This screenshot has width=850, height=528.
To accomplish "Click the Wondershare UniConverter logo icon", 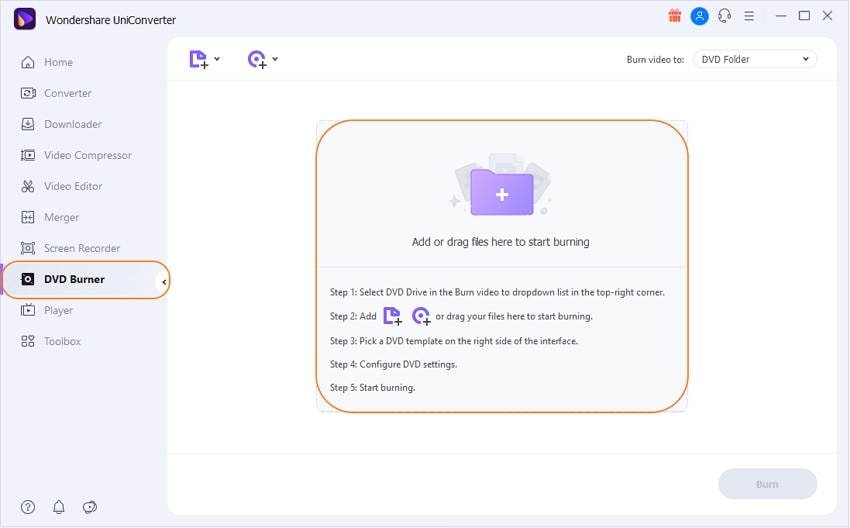I will click(x=24, y=19).
